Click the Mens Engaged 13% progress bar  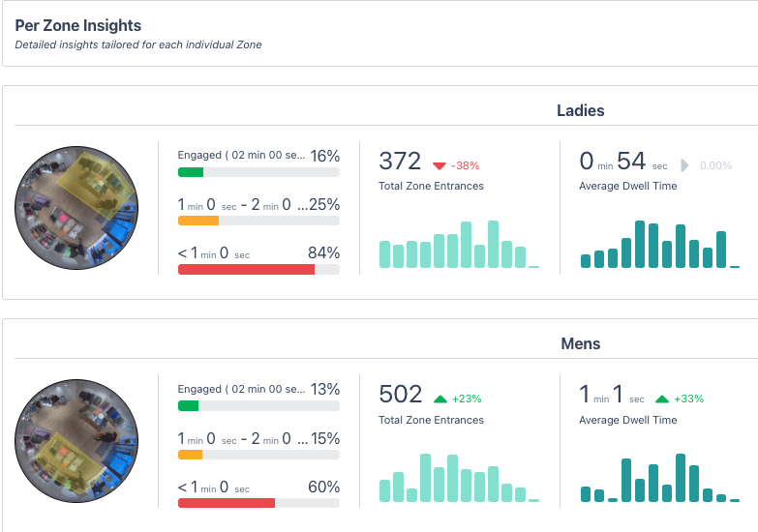pyautogui.click(x=258, y=406)
